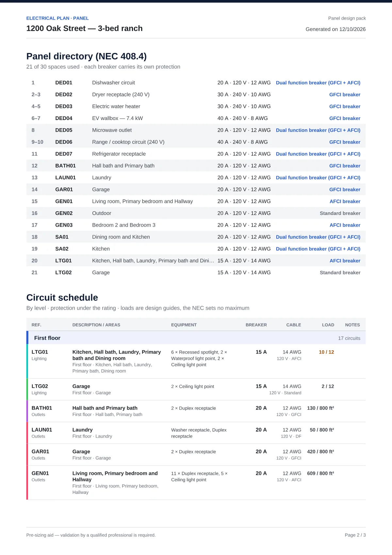The width and height of the screenshot is (392, 555).
Task: Click "Dual function breaker" in the SA01 row
Action: 318,237
